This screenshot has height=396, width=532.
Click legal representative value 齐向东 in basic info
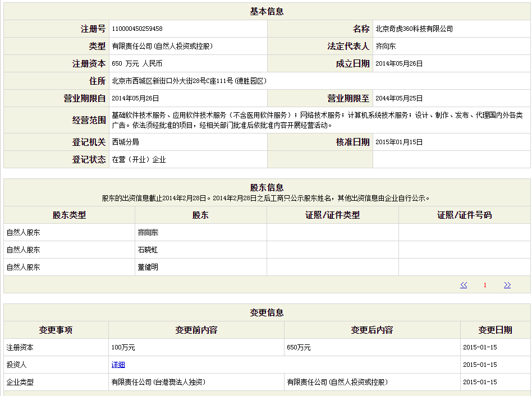386,46
